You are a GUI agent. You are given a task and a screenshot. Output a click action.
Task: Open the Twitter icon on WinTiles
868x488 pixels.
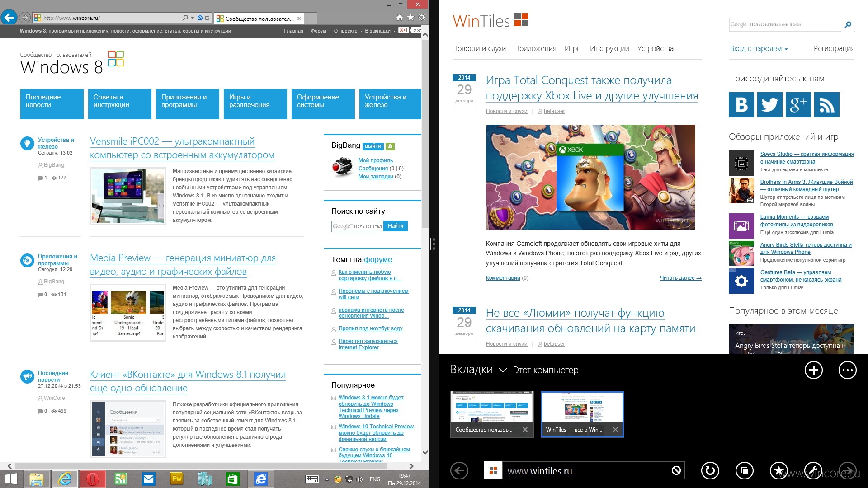(x=769, y=105)
